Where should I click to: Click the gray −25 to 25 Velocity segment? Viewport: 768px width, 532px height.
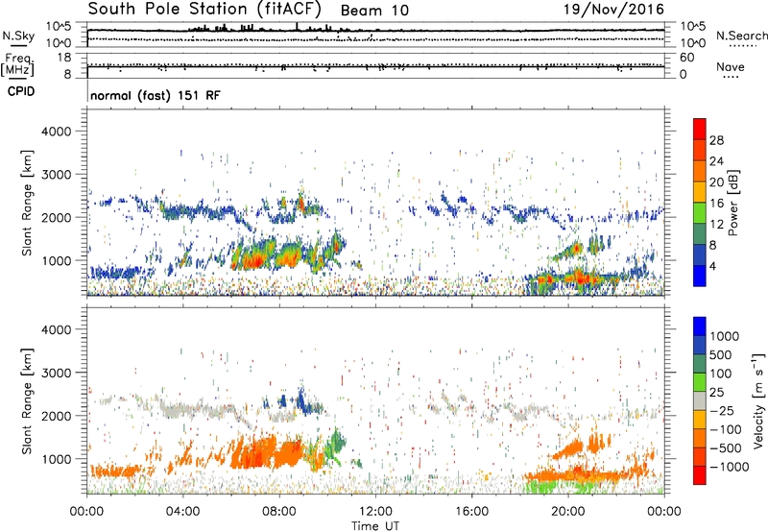click(700, 400)
